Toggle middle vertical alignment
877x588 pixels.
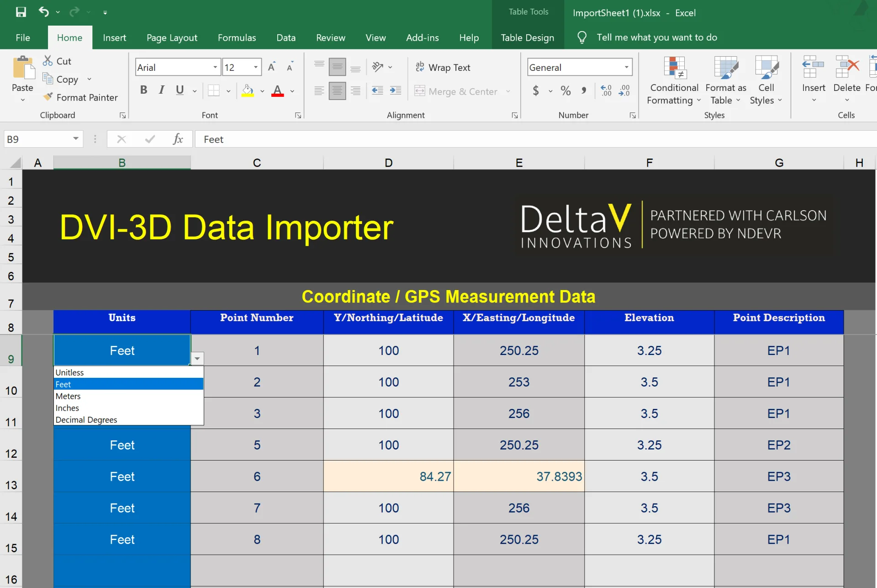(x=337, y=67)
